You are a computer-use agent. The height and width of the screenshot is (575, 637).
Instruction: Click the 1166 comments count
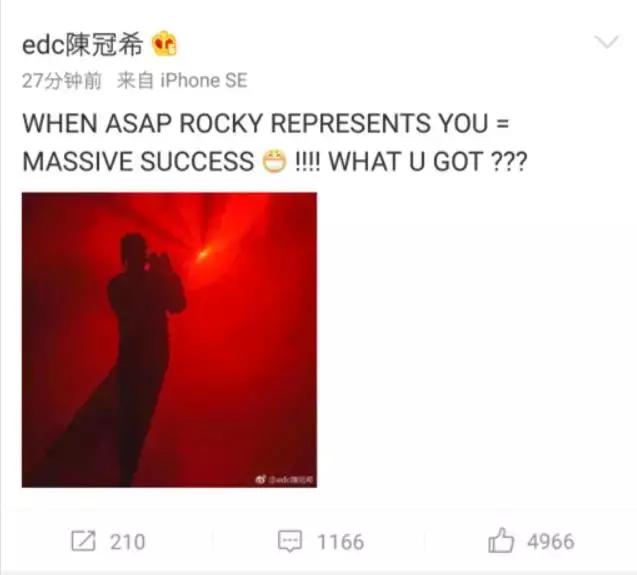340,542
